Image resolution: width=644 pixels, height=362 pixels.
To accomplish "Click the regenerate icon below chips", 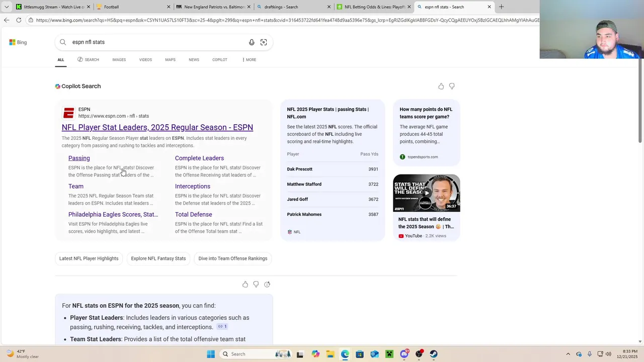I will (267, 285).
